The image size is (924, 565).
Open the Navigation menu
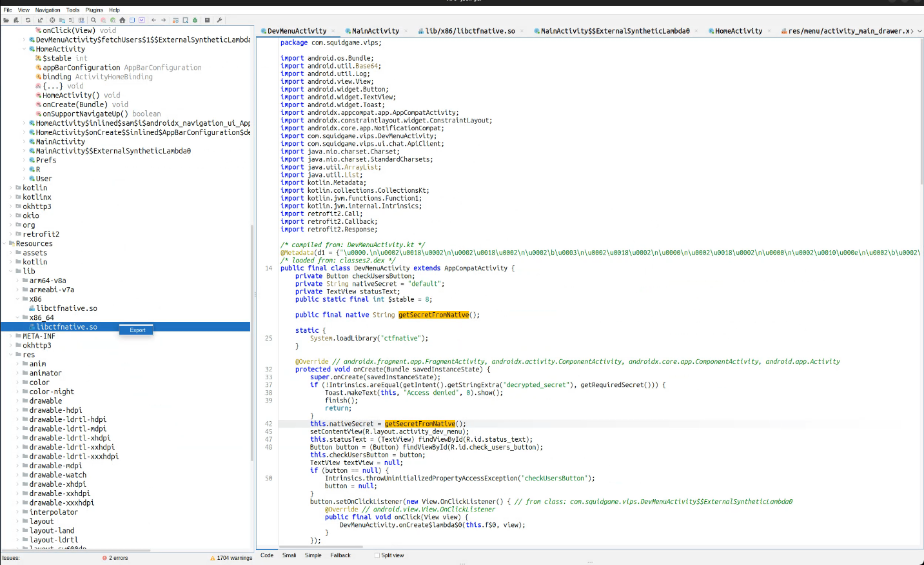tap(47, 10)
